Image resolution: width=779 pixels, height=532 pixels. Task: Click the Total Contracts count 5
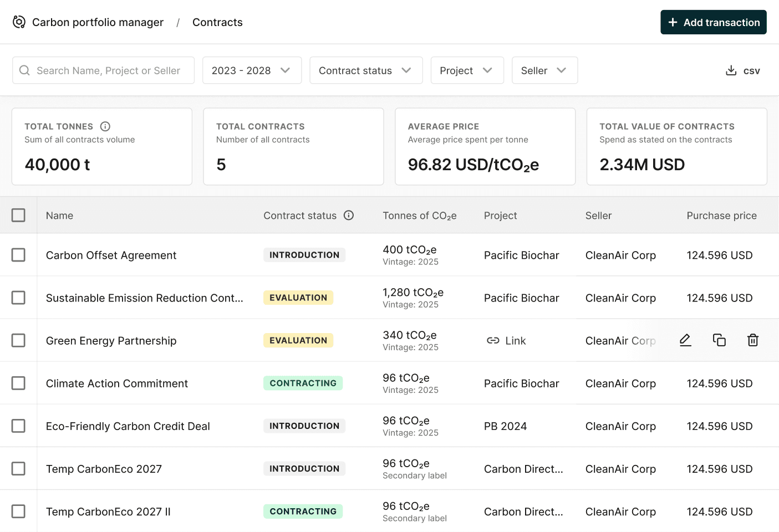click(221, 165)
